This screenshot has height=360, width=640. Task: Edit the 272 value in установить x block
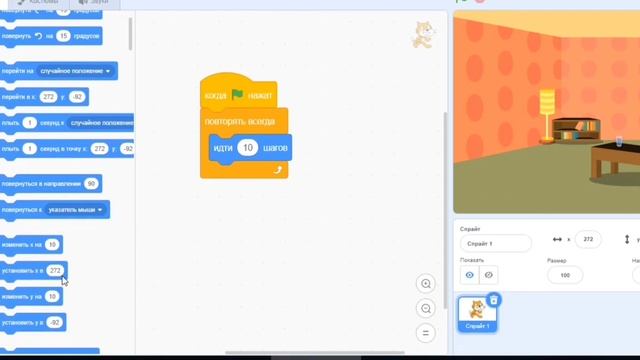tap(55, 271)
